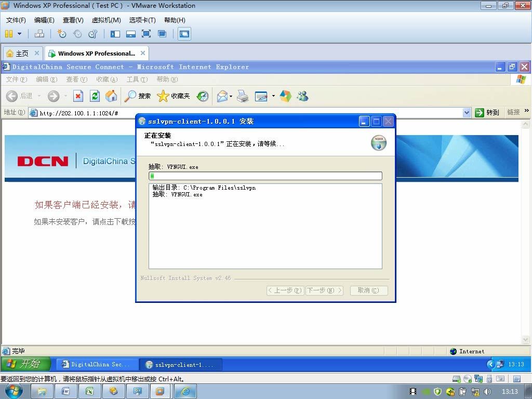Click the IE mail envelope icon
Image resolution: width=532 pixels, height=399 pixels.
pyautogui.click(x=222, y=96)
